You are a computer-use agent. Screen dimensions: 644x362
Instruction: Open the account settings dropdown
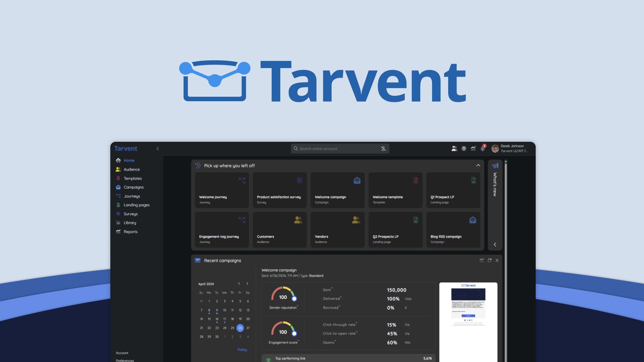(x=508, y=148)
